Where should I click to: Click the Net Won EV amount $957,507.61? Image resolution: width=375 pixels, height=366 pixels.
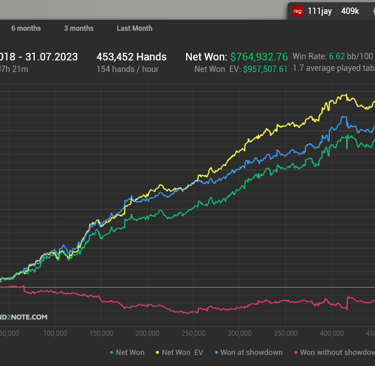click(x=265, y=69)
